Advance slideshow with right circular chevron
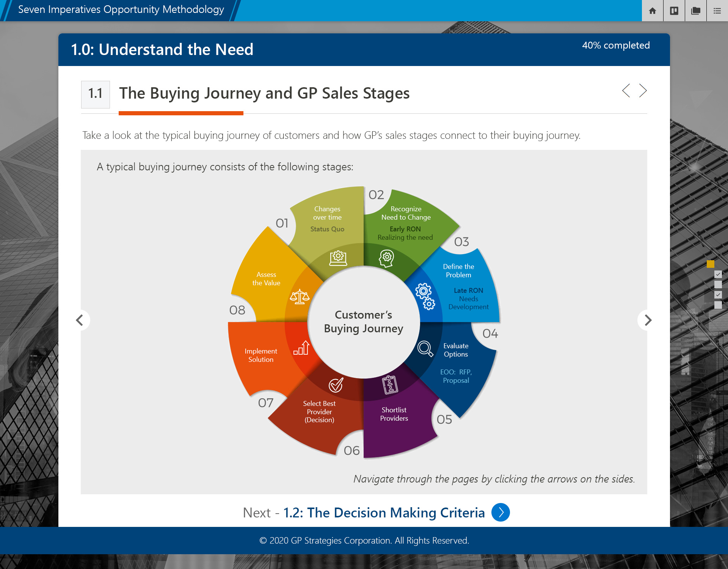Viewport: 728px width, 569px height. [x=648, y=320]
